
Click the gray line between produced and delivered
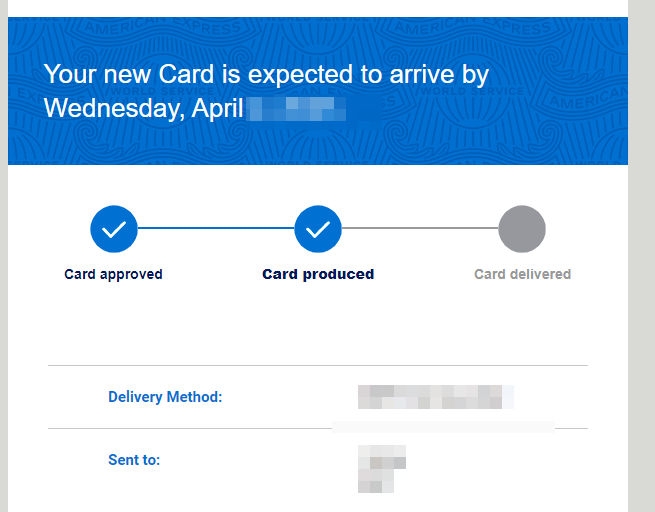click(x=420, y=228)
